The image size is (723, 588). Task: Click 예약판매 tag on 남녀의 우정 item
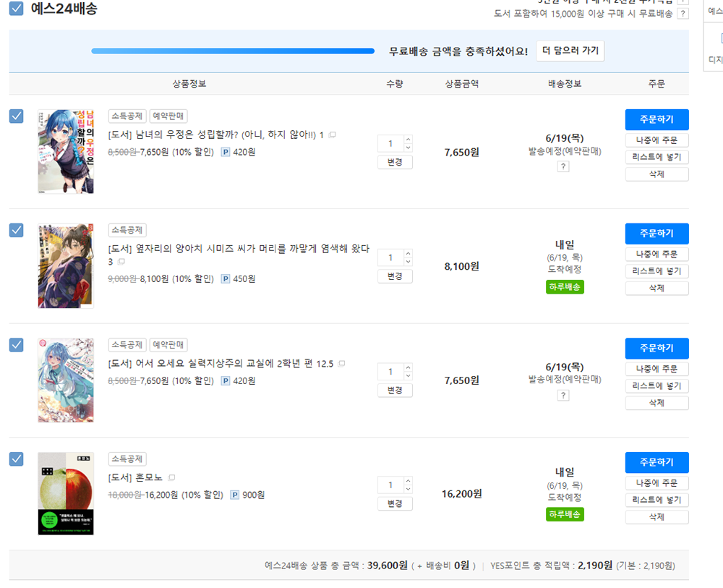tap(168, 116)
